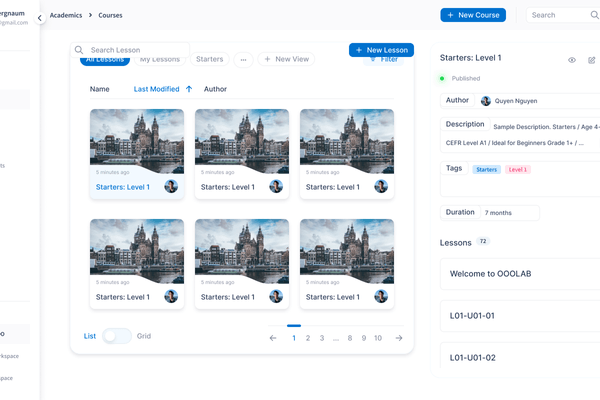
Task: Click Quyen Nguyen's author avatar in details
Action: (x=486, y=101)
